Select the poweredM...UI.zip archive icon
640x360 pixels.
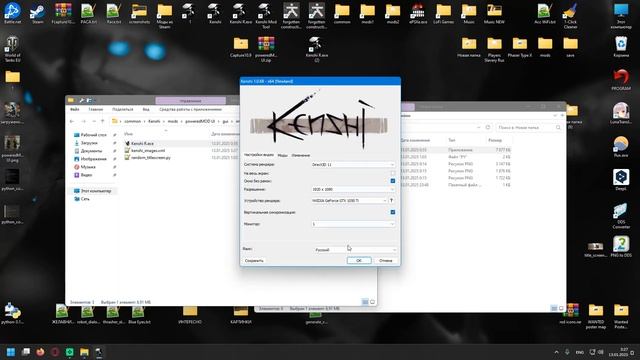click(266, 49)
